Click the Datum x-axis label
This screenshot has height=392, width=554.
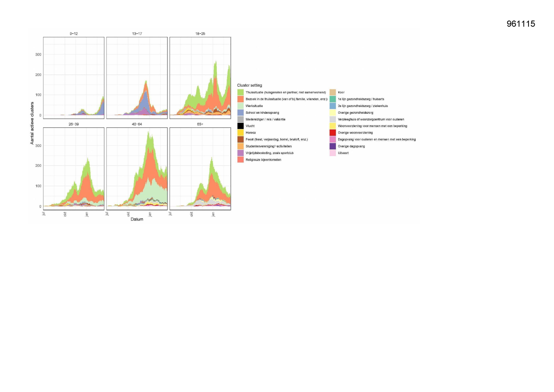coord(137,219)
